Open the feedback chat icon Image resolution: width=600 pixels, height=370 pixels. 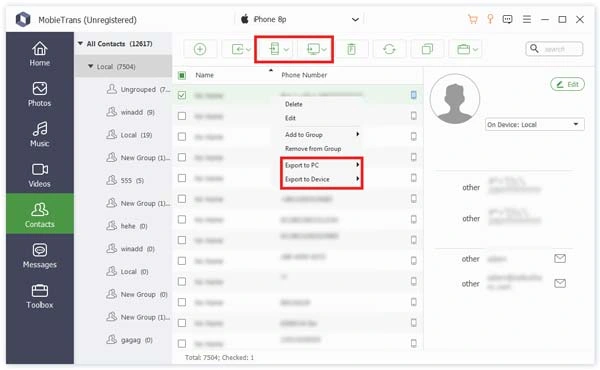[x=507, y=19]
